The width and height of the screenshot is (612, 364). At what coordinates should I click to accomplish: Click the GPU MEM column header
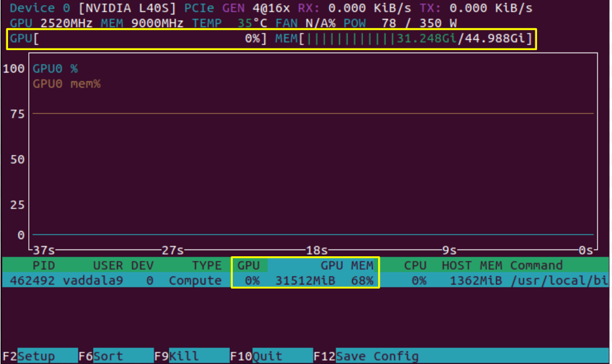click(347, 266)
